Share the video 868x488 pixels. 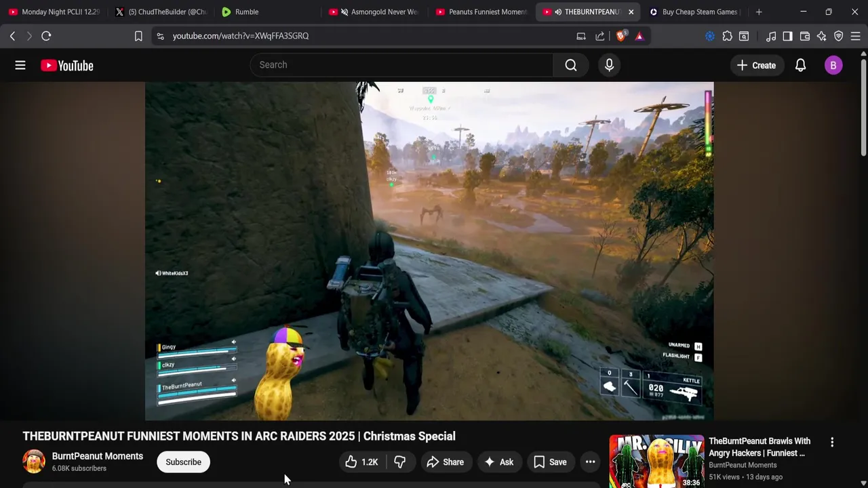tap(445, 462)
